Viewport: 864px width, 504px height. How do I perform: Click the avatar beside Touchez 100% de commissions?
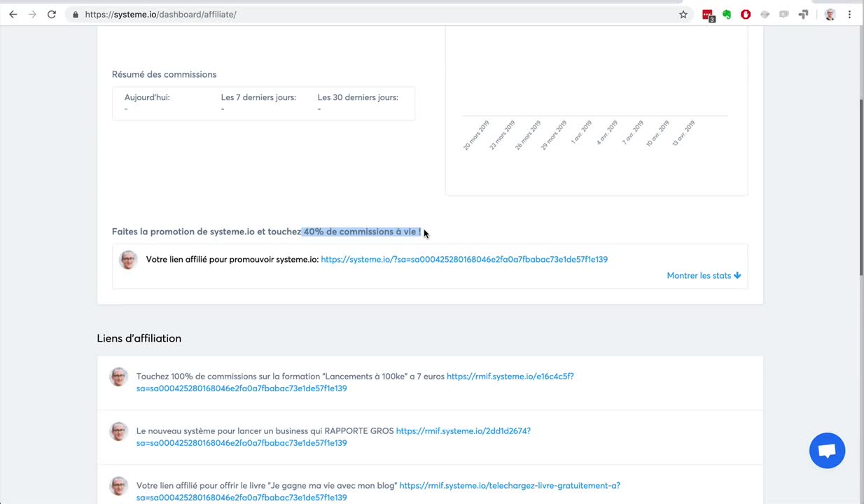click(118, 377)
